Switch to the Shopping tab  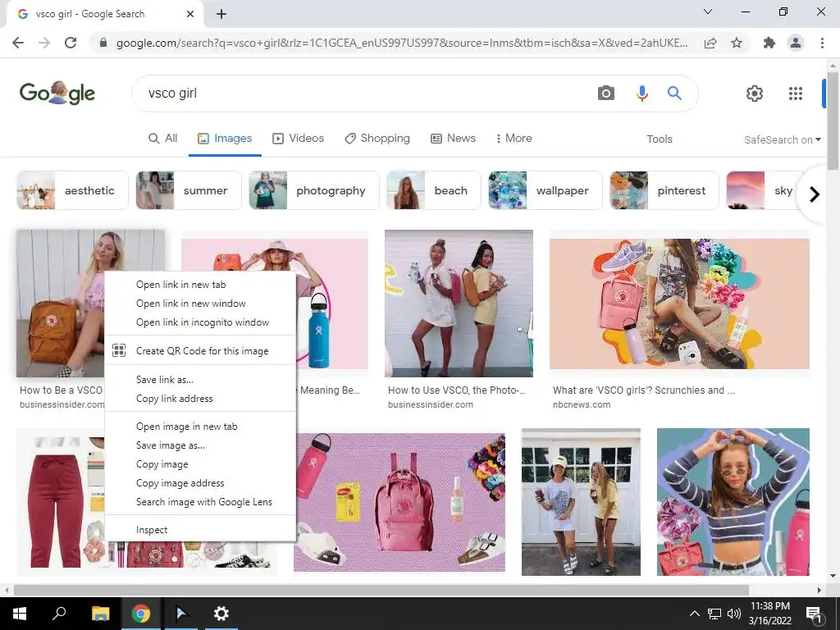click(x=377, y=138)
